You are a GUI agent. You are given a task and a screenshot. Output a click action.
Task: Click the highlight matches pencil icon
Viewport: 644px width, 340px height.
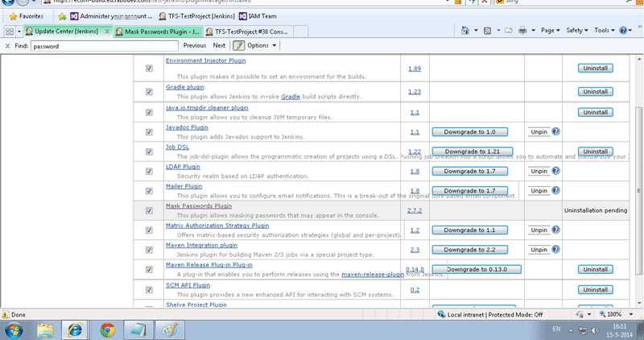[238, 46]
